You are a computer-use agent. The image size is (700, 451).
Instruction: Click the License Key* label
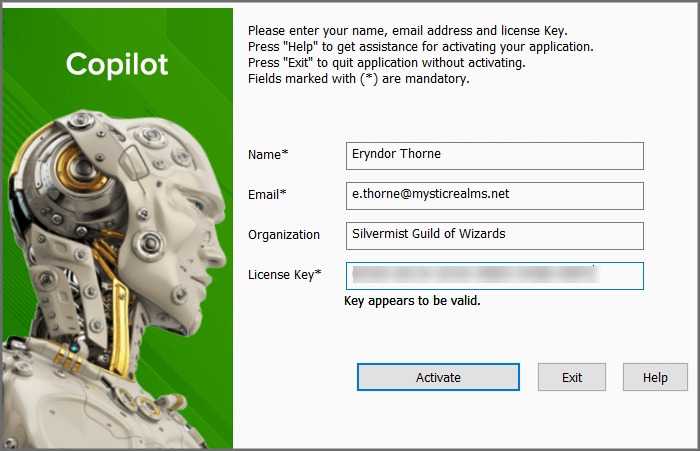pos(285,274)
